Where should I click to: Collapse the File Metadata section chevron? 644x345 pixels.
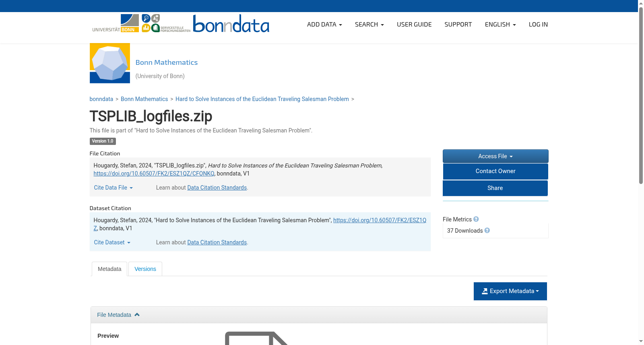[x=137, y=315]
